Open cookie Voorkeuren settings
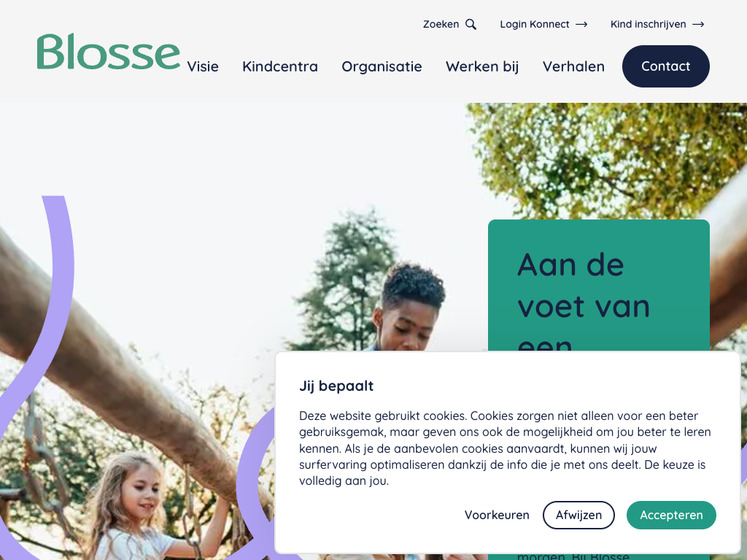This screenshot has height=560, width=747. click(497, 515)
